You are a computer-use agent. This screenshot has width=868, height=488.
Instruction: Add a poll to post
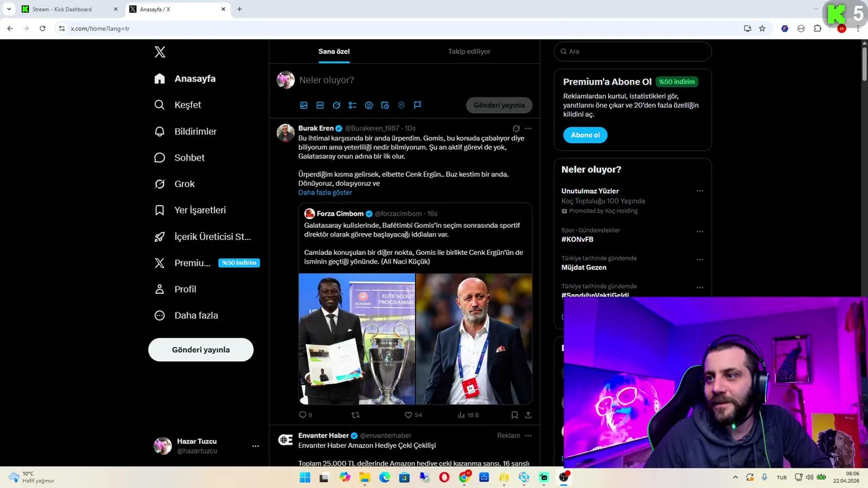click(353, 105)
